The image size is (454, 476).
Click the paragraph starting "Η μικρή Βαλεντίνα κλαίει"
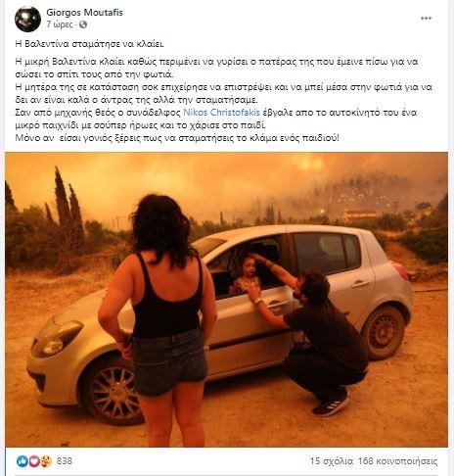(216, 68)
